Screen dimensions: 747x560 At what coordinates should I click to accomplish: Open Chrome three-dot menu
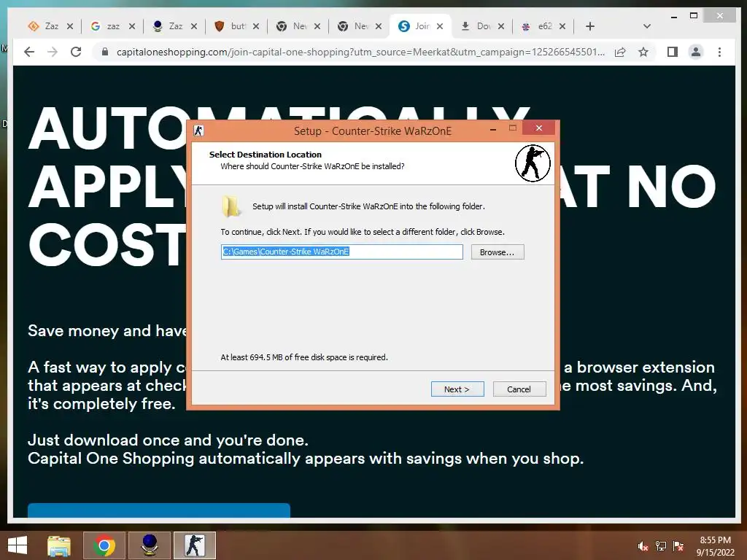coord(719,52)
